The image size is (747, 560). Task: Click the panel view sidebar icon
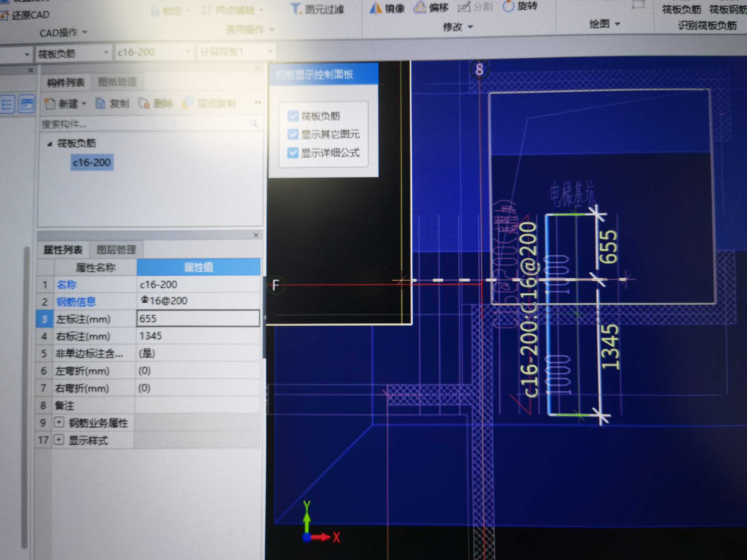click(x=27, y=104)
